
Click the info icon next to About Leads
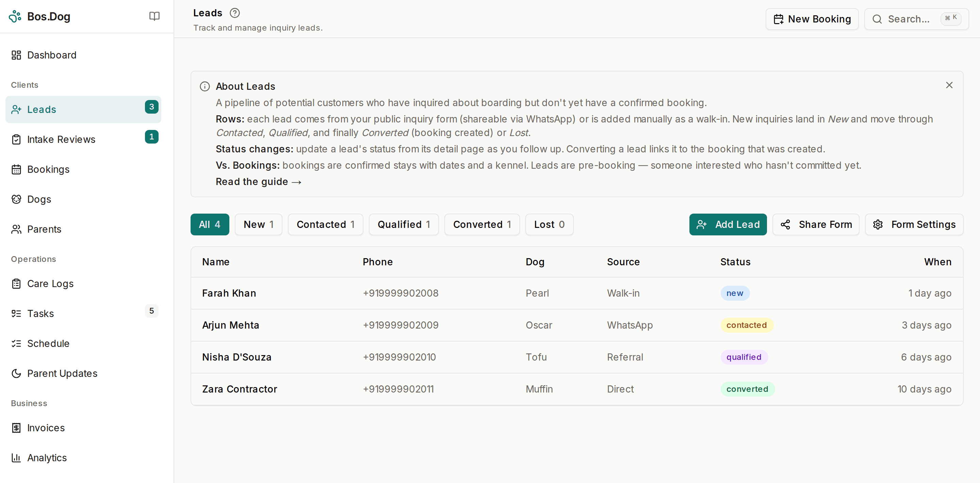pyautogui.click(x=205, y=87)
